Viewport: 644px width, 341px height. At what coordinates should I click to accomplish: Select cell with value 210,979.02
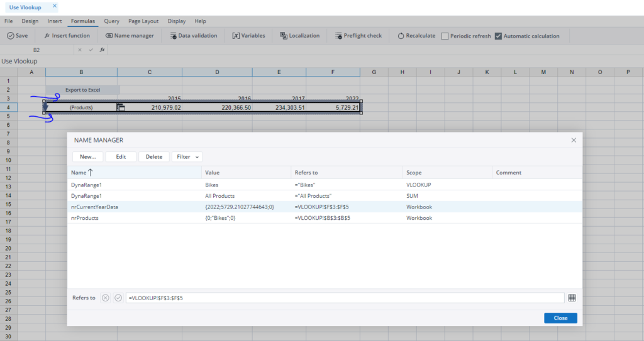pos(150,107)
